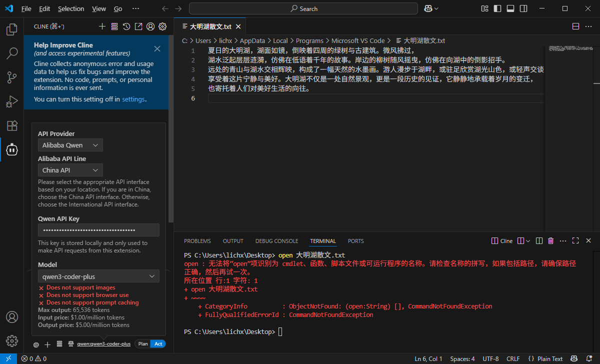600x364 pixels.
Task: Open the Model dropdown qwen3-coder-plus
Action: [98, 276]
